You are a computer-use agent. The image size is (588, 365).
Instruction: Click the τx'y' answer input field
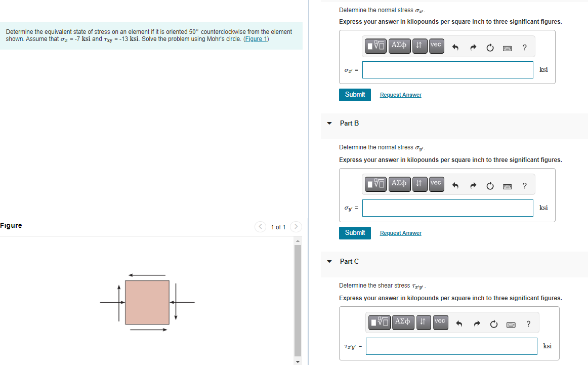[451, 346]
